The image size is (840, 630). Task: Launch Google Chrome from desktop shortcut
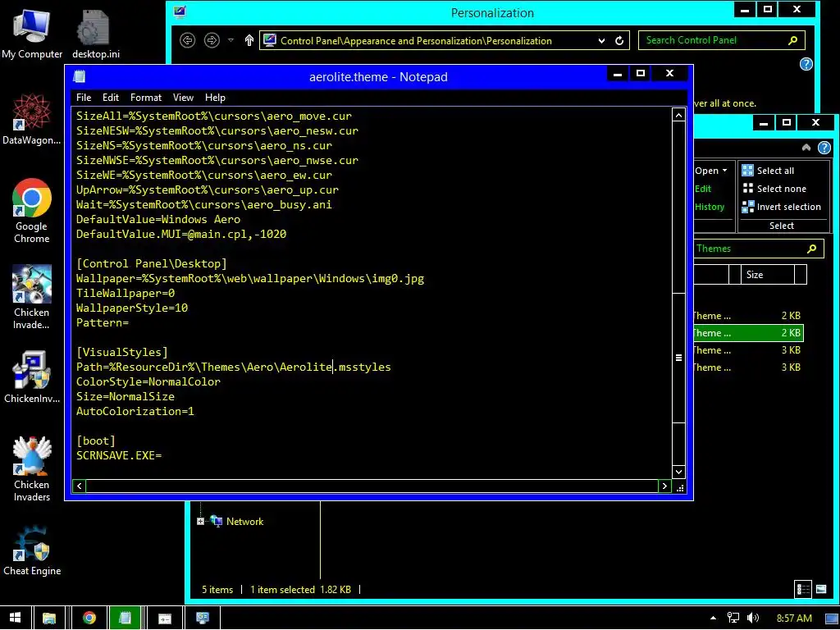(x=32, y=211)
